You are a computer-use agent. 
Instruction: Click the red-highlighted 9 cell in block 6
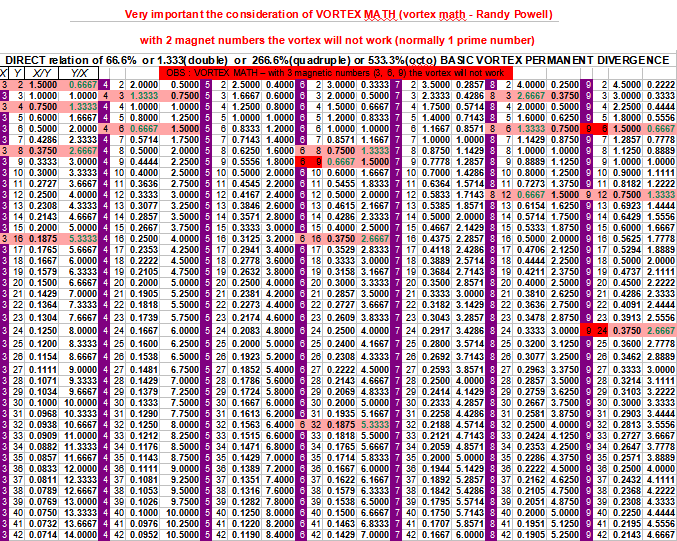[x=317, y=162]
